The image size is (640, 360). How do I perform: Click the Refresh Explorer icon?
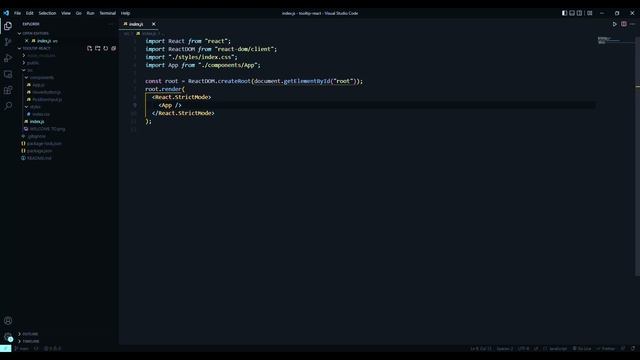pos(106,48)
